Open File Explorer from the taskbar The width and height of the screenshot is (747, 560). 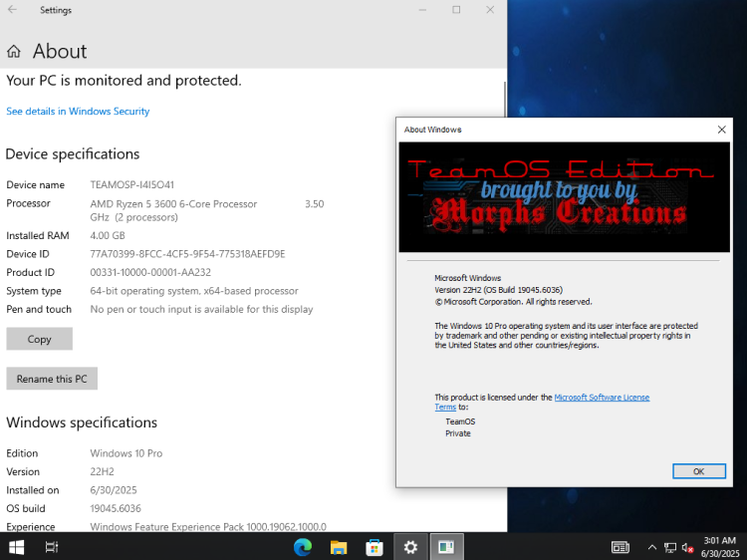coord(339,547)
